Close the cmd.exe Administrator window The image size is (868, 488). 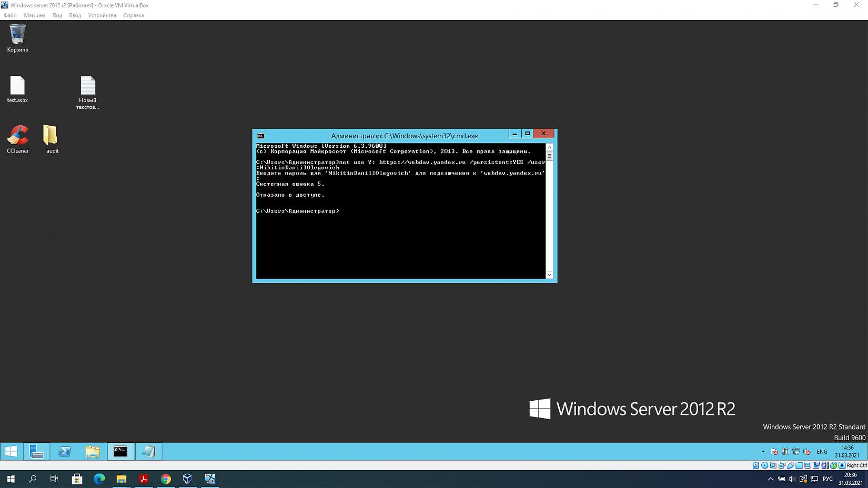(543, 134)
